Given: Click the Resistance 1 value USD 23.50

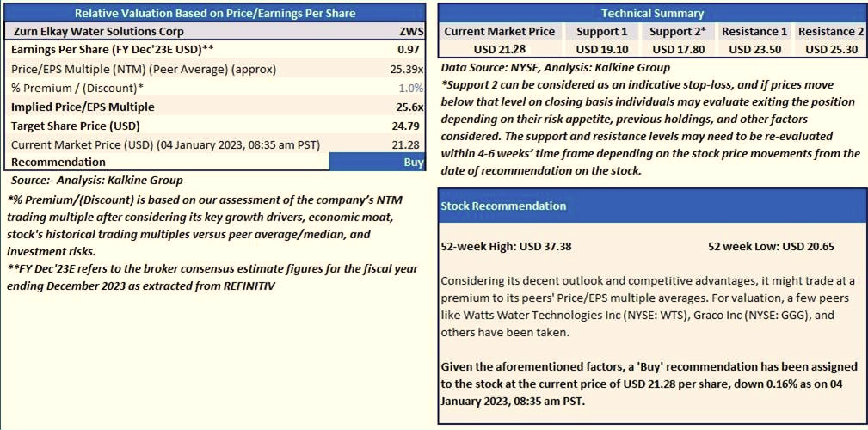Looking at the screenshot, I should pyautogui.click(x=754, y=49).
